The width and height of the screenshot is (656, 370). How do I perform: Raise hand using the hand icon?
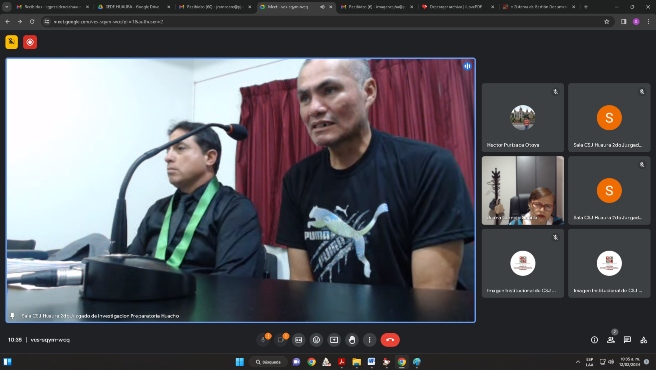point(352,340)
